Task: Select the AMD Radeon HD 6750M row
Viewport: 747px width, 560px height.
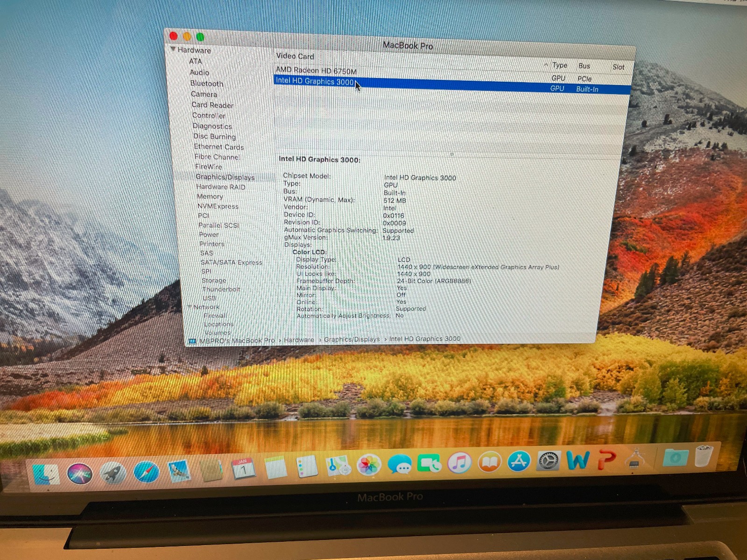Action: click(x=452, y=74)
